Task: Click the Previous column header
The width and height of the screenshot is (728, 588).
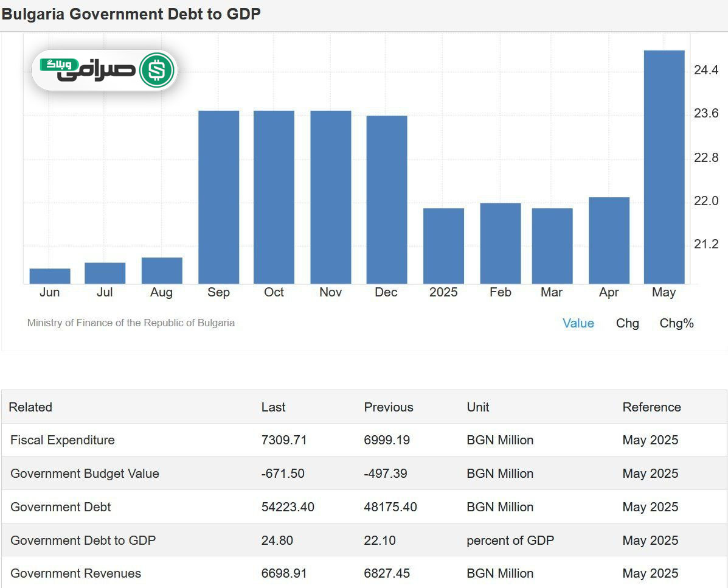Action: (x=388, y=407)
